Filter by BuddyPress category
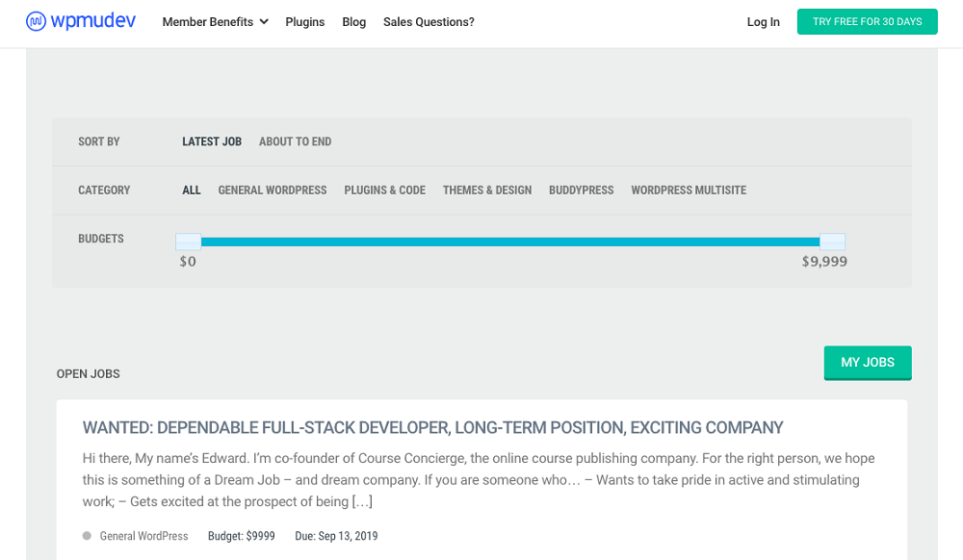Viewport: 963px width, 560px height. click(581, 191)
